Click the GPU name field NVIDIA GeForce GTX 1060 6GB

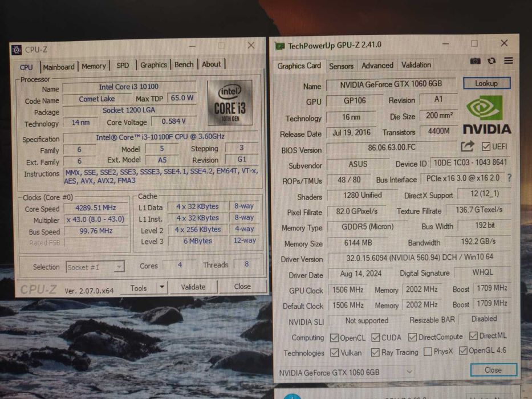coord(391,84)
